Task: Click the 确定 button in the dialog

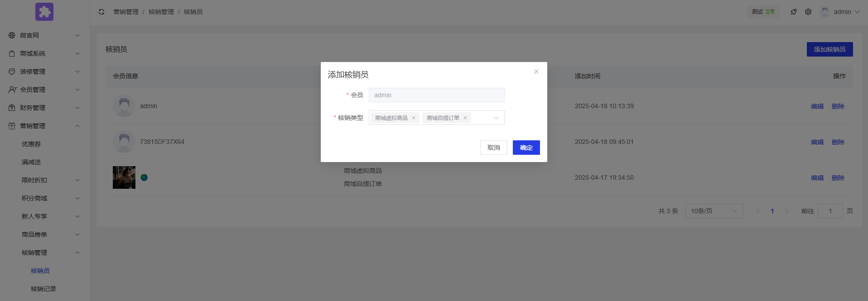Action: click(x=526, y=148)
